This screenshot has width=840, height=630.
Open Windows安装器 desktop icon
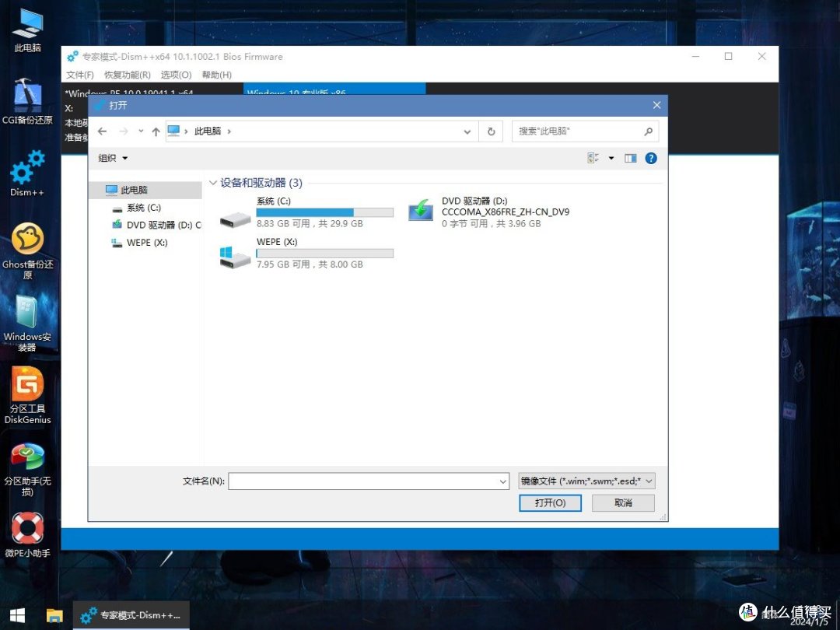click(27, 323)
